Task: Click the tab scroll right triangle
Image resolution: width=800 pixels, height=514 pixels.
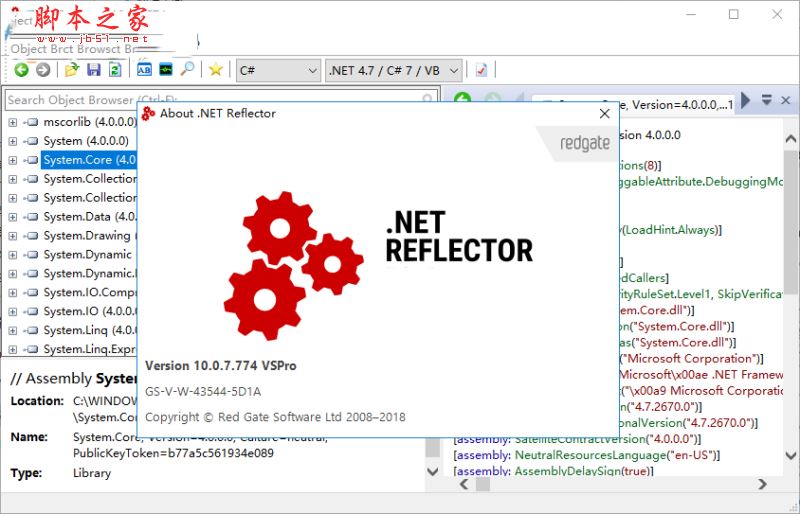Action: pos(745,100)
